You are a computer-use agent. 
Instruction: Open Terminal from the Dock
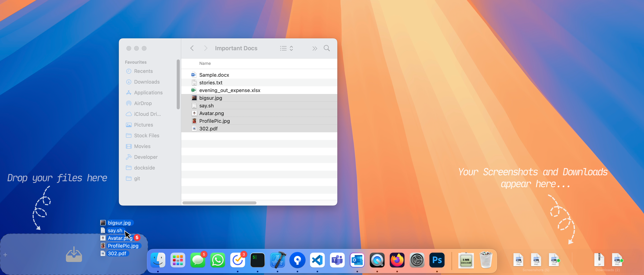pos(258,260)
